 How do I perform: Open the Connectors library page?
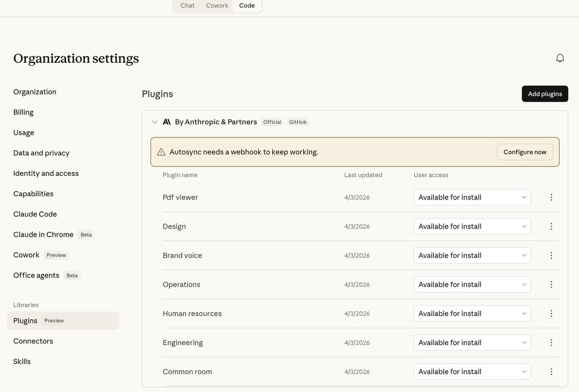tap(33, 341)
